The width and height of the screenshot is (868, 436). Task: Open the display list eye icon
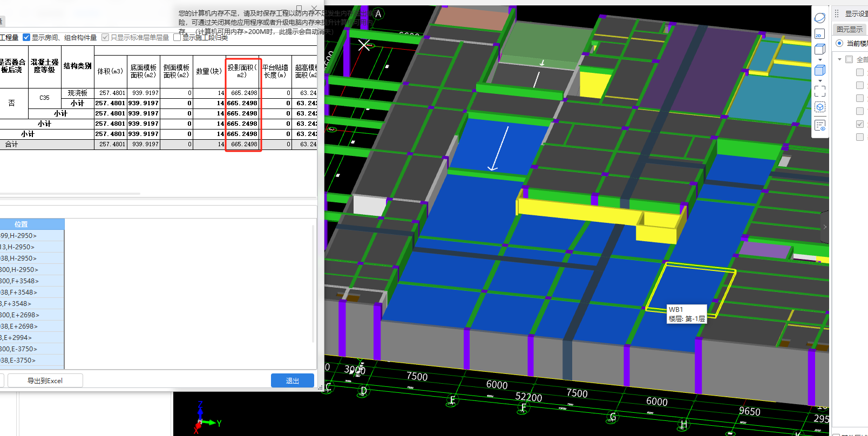[819, 126]
